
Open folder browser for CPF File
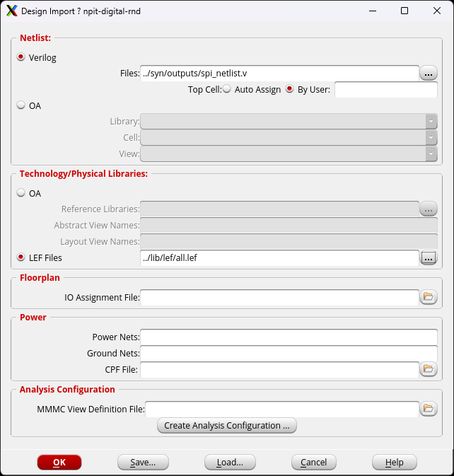click(429, 369)
